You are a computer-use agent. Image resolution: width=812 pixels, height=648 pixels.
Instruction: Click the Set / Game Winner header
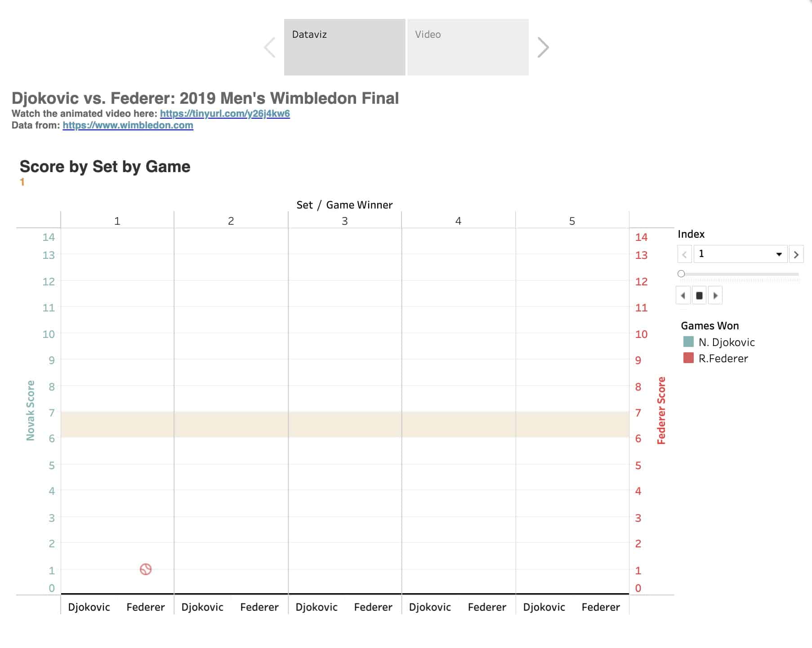click(344, 205)
